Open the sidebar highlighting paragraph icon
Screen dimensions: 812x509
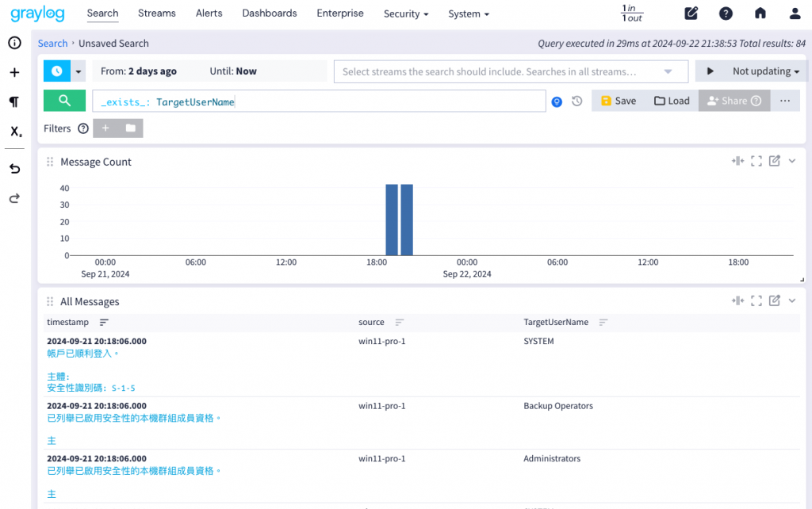14,102
